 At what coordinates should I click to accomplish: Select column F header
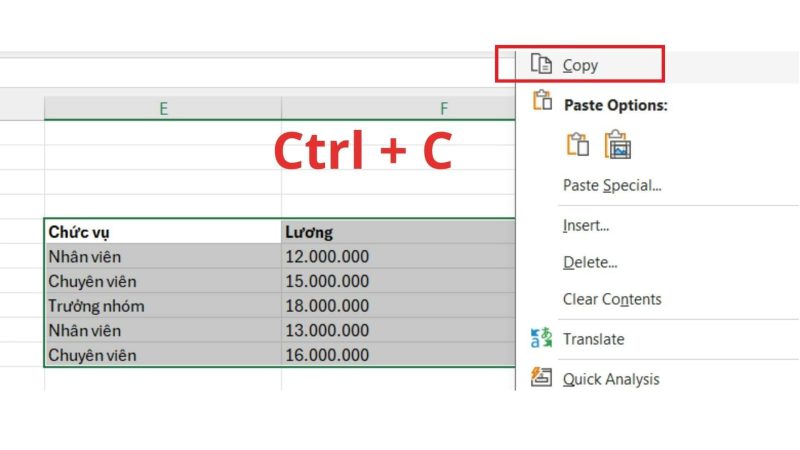[398, 108]
